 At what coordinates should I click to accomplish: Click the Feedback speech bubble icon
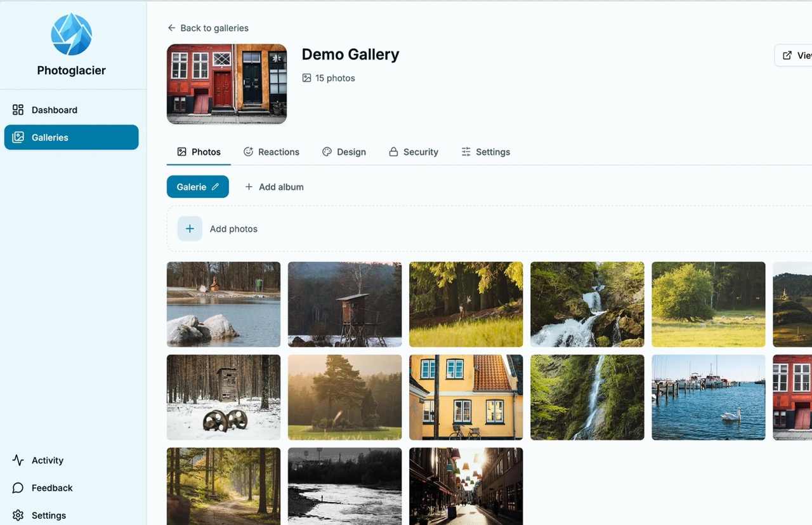(x=16, y=488)
